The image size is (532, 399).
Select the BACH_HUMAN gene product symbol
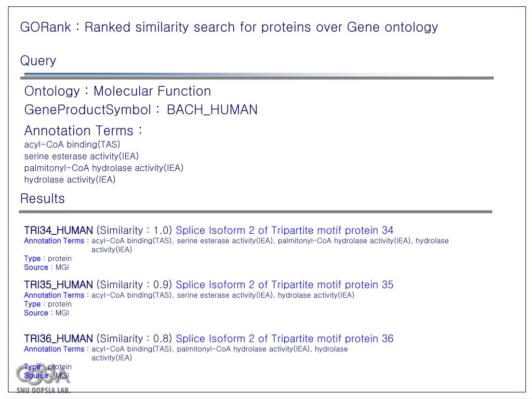pos(212,110)
